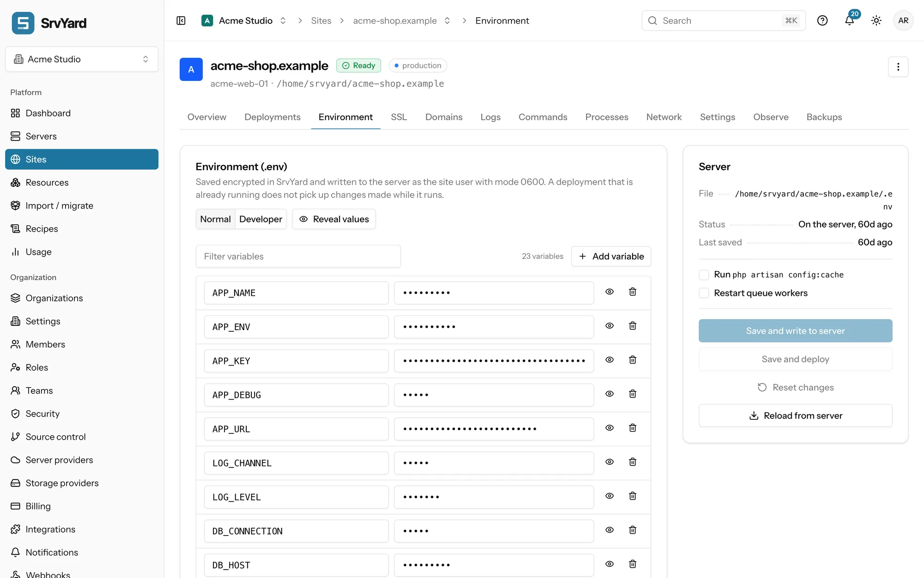The height and width of the screenshot is (578, 924).
Task: Reveal the APP_URL value
Action: click(x=610, y=428)
